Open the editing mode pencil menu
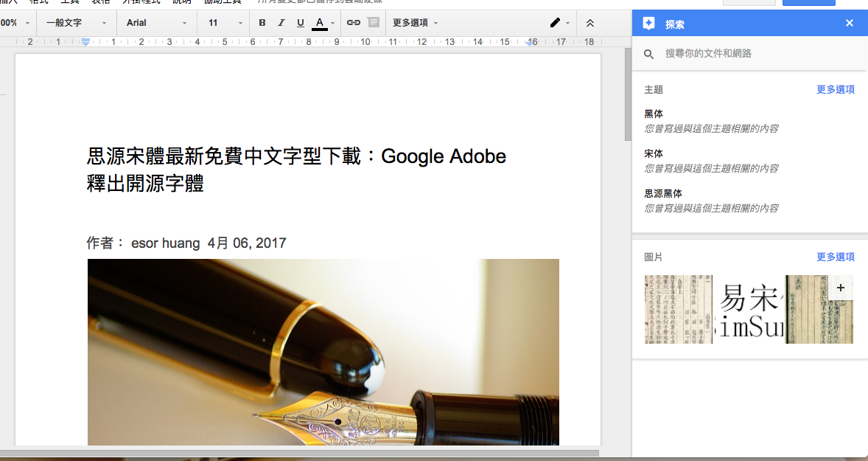 [555, 23]
